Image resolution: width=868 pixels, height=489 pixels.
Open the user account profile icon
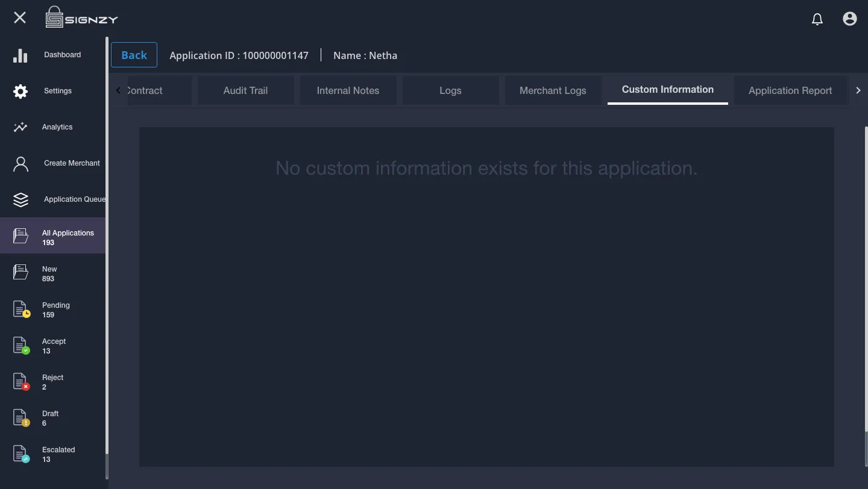click(x=850, y=19)
